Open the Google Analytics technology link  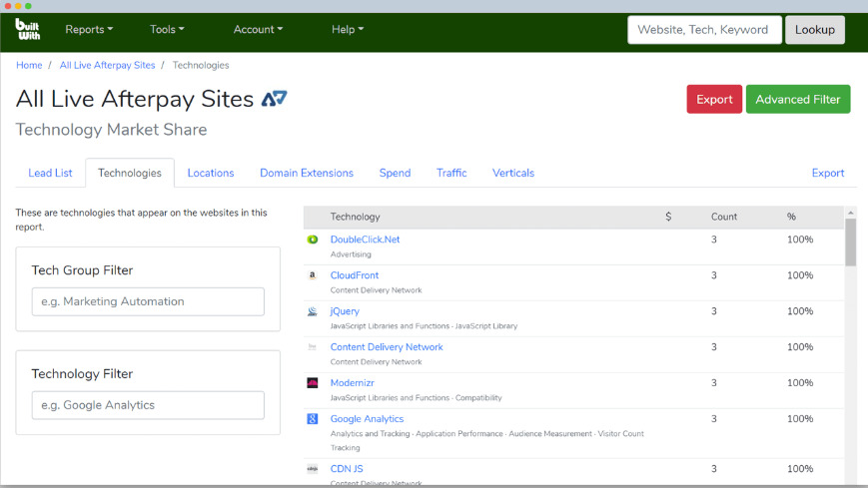[x=367, y=419]
